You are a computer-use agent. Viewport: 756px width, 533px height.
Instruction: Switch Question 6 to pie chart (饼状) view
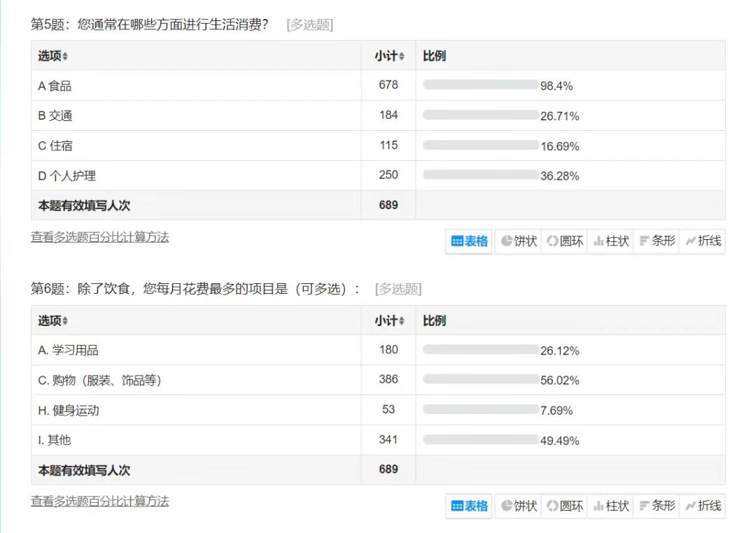(x=519, y=506)
